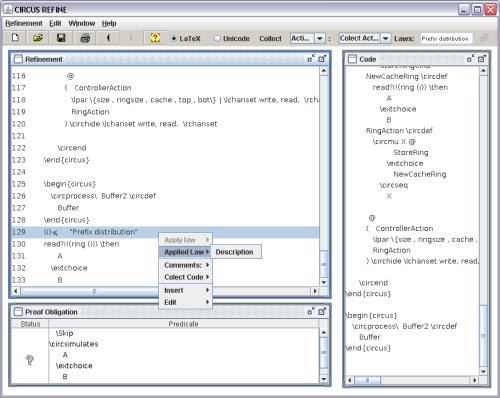Click the question mark status icon in Proof Obligation
The height and width of the screenshot is (398, 500).
30,360
